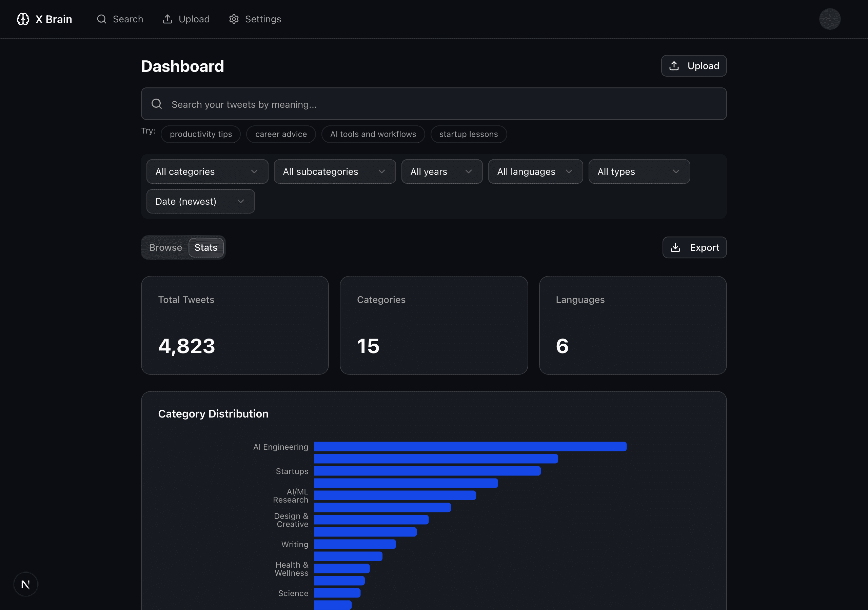Open the profile avatar in the top right
The width and height of the screenshot is (868, 610).
[x=830, y=19]
